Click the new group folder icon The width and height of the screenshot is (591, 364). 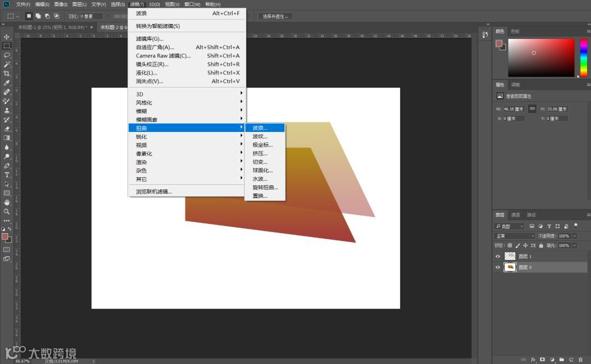coord(561,360)
